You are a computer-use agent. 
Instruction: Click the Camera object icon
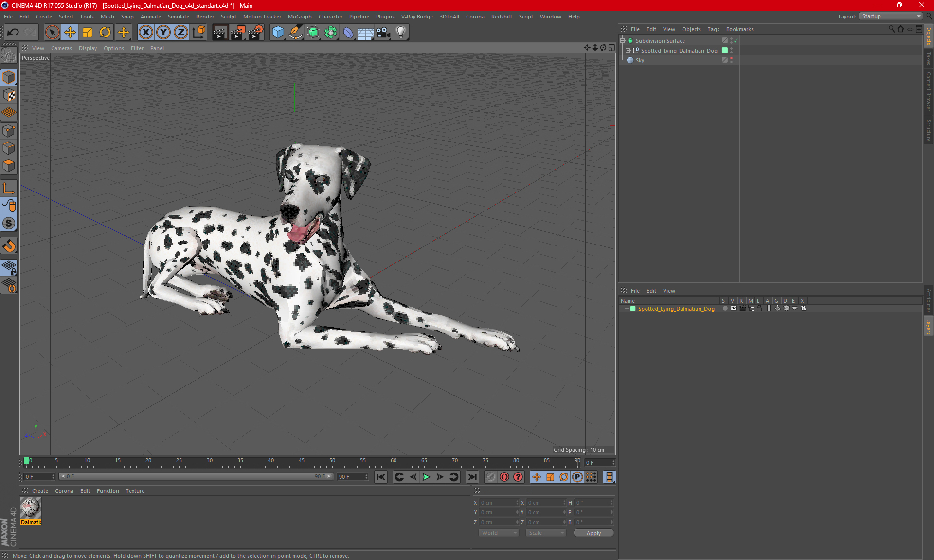point(383,32)
